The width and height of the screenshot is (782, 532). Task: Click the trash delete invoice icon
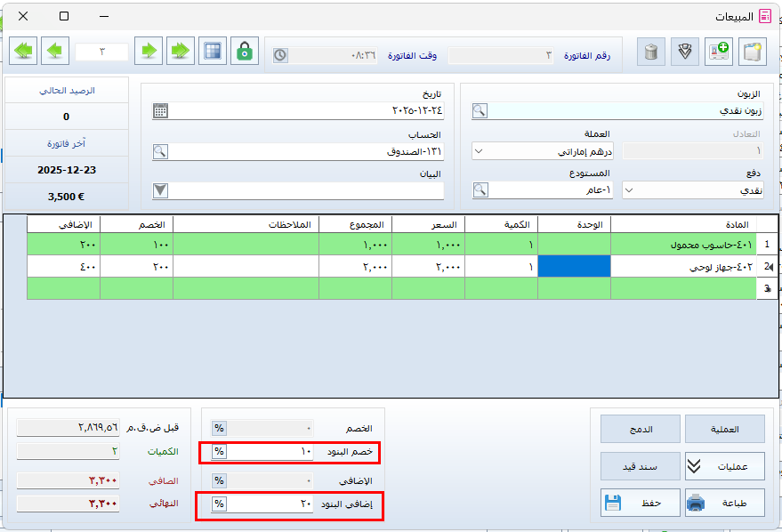pyautogui.click(x=652, y=51)
